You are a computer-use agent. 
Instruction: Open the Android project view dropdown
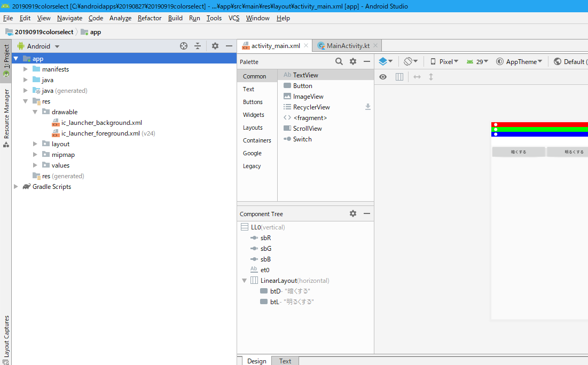coord(38,46)
